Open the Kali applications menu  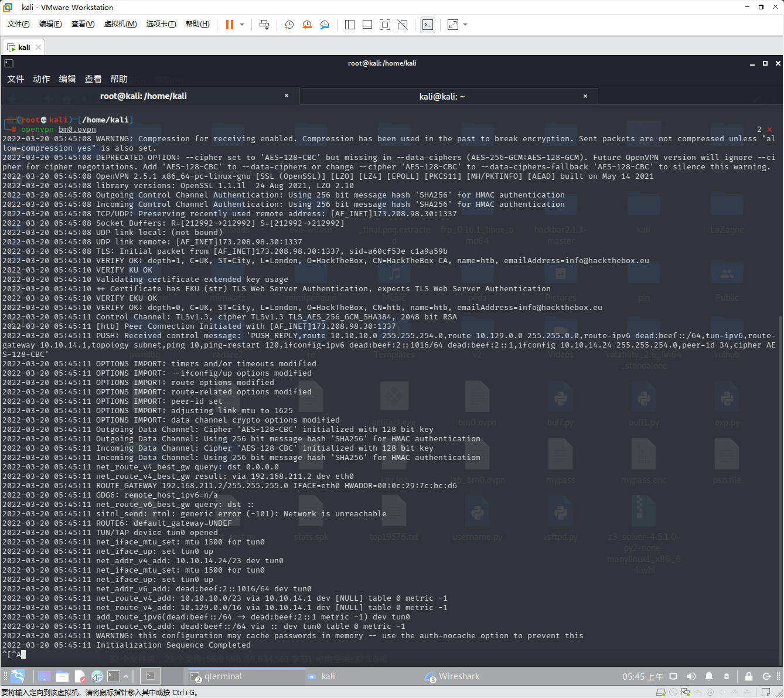pos(16,676)
